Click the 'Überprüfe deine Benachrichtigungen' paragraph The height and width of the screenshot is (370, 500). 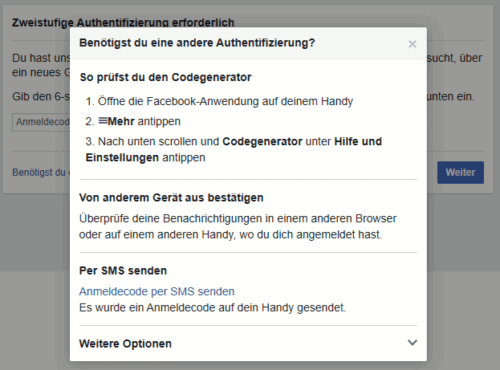238,227
